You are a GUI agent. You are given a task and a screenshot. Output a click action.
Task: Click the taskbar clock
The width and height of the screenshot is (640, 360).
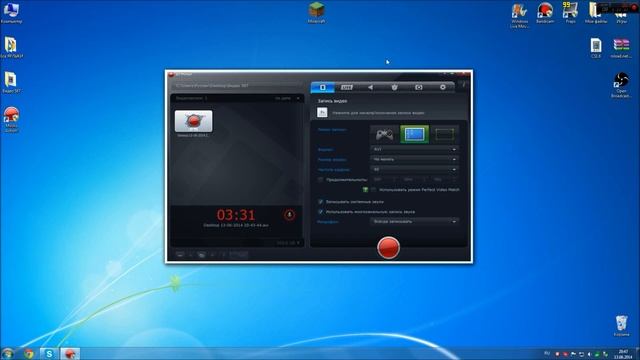[624, 354]
